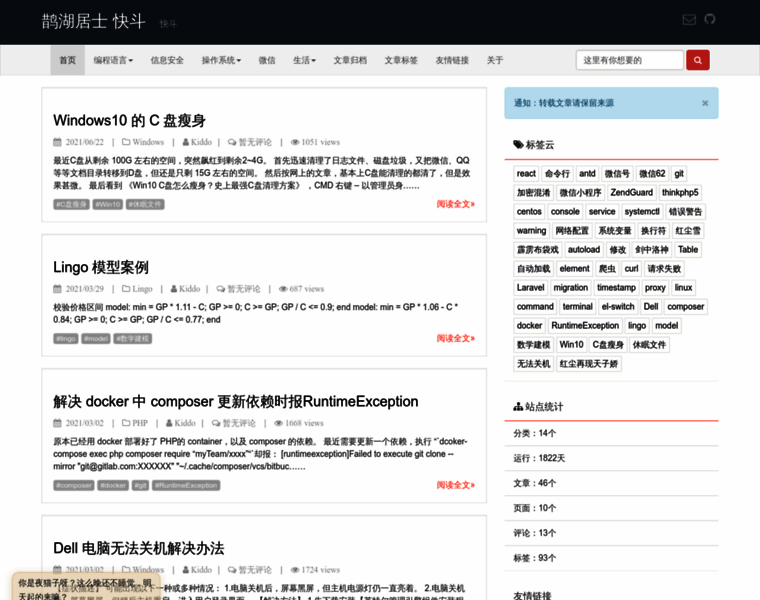Click calendar icon beside 2021/06/22
The height and width of the screenshot is (600, 760).
click(x=57, y=142)
